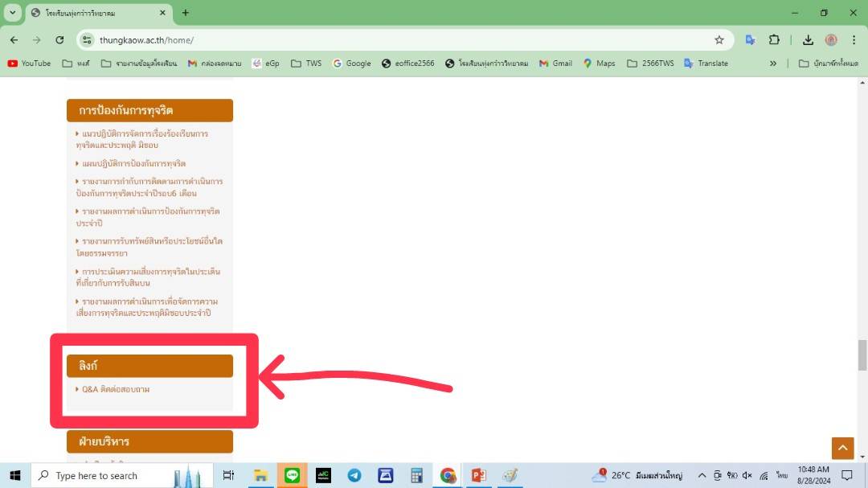
Task: Click the address bar showing thungkaow.ac.th
Action: click(402, 39)
